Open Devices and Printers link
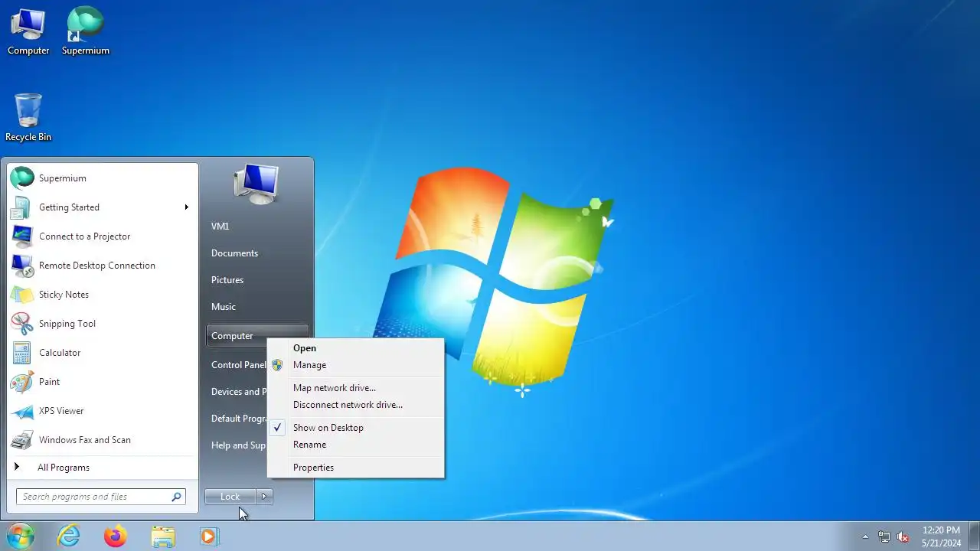The height and width of the screenshot is (551, 980). [237, 392]
